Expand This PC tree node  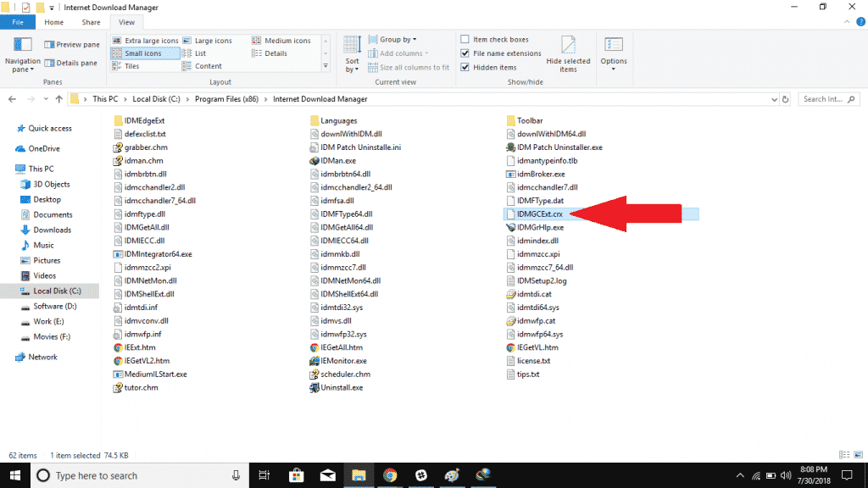8,169
